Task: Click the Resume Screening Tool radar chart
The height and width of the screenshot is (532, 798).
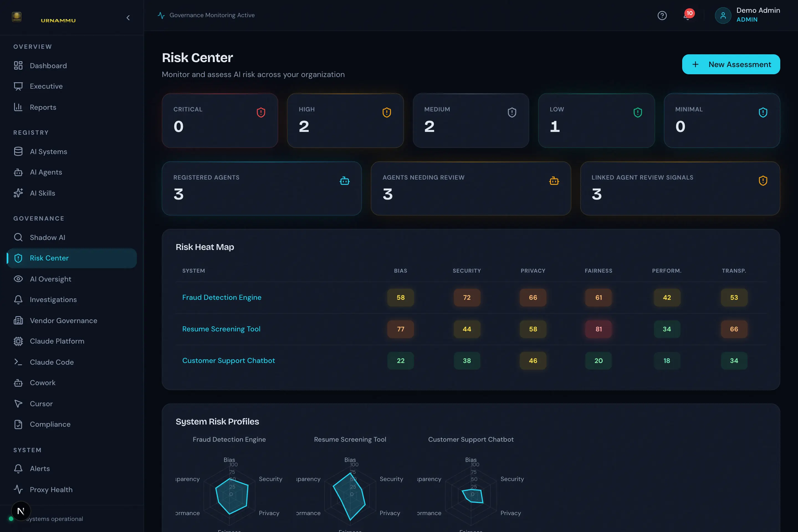Action: click(350, 495)
